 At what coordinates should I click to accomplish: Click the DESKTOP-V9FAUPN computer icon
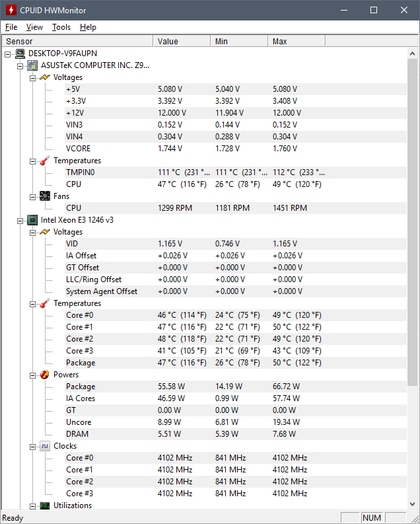(x=20, y=54)
